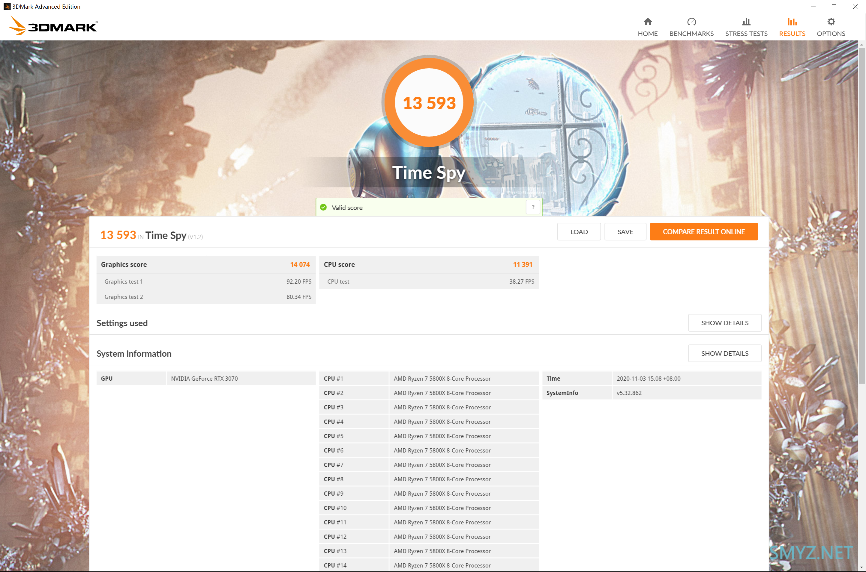Click the SystemInfo version value
This screenshot has height=572, width=866.
click(629, 393)
